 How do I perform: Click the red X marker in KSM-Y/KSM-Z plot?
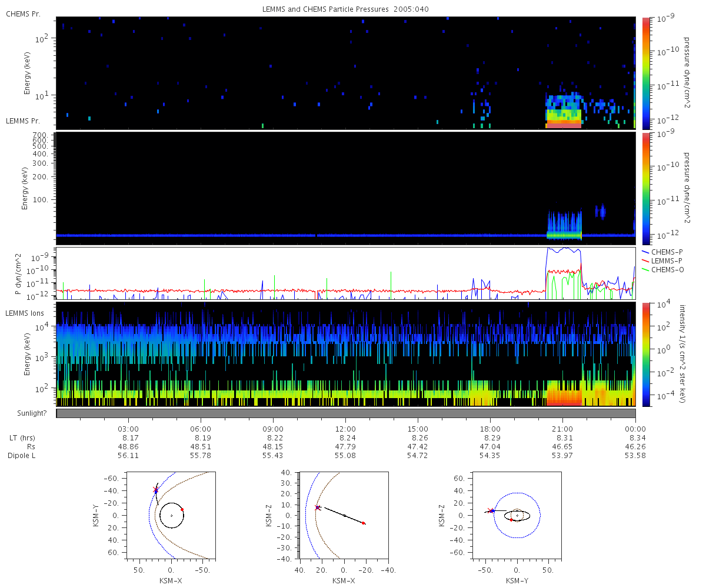pos(489,510)
